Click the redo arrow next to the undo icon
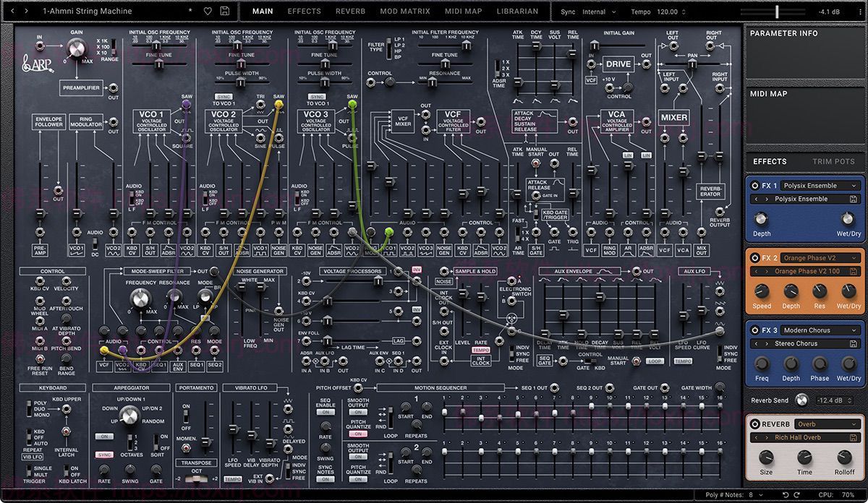This screenshot has width=868, height=503. coord(798,494)
